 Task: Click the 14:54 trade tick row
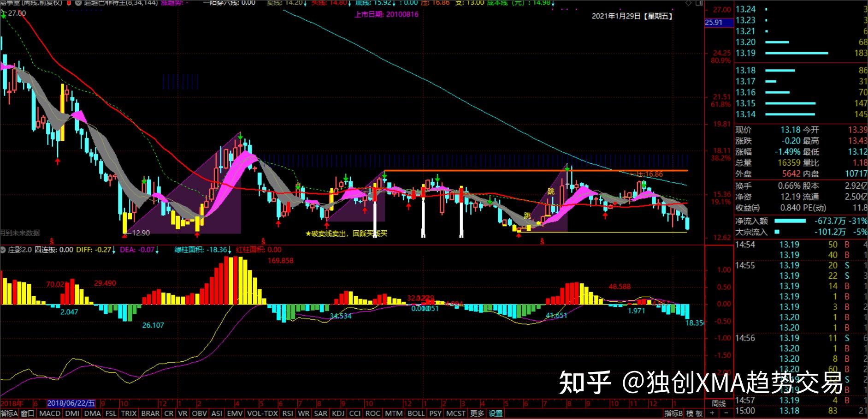(801, 245)
